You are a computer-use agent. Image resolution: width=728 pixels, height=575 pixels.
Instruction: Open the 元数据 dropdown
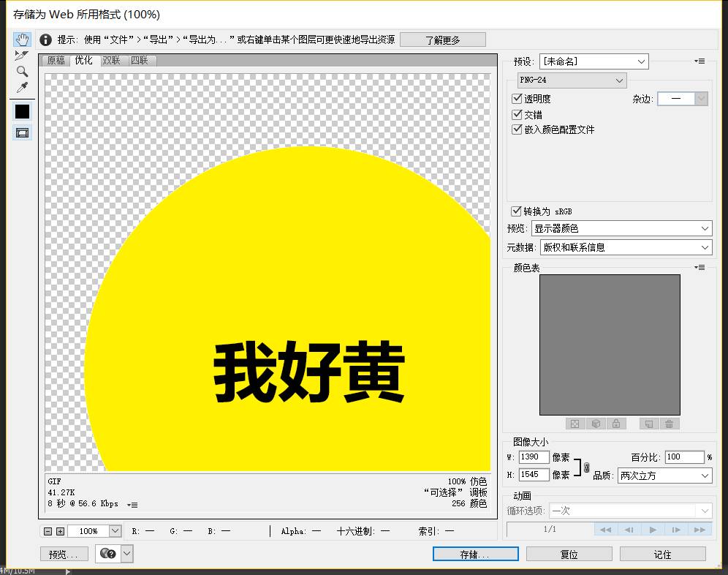[626, 247]
